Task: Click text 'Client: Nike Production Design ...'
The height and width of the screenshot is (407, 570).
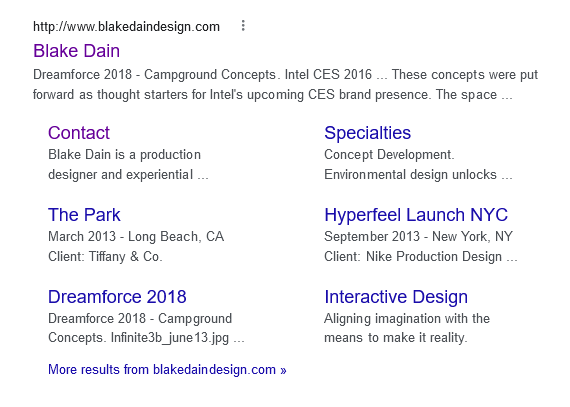Action: [421, 257]
